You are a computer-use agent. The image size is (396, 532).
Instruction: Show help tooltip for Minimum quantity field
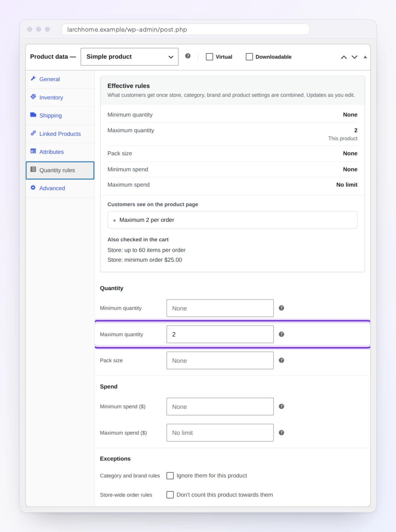pyautogui.click(x=281, y=308)
